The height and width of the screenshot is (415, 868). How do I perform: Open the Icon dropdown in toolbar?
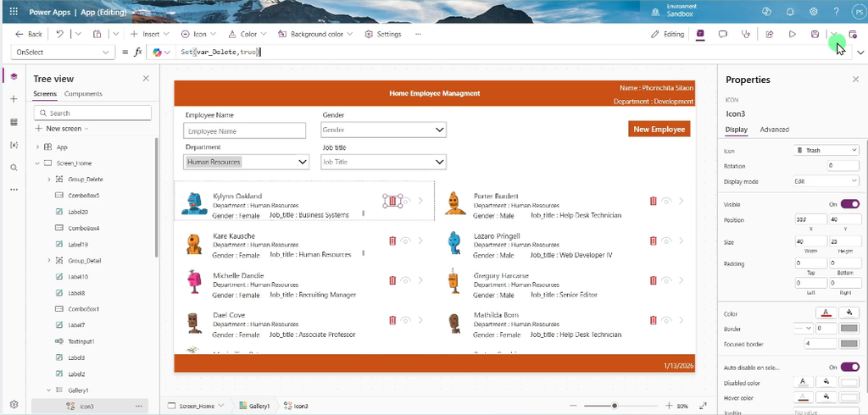[x=198, y=35]
